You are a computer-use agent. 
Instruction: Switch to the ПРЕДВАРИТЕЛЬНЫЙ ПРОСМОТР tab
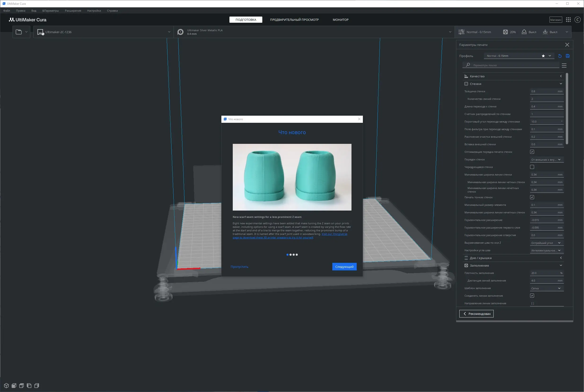click(x=294, y=20)
